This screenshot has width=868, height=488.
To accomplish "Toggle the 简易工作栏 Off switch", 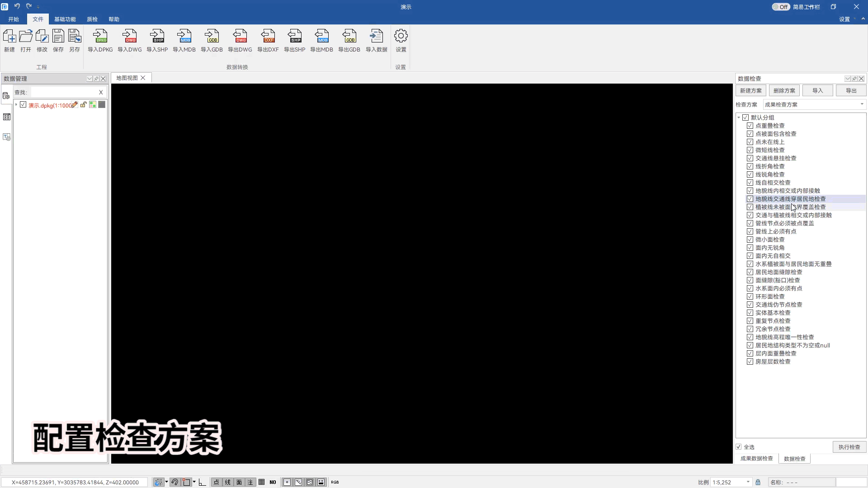I will point(781,7).
